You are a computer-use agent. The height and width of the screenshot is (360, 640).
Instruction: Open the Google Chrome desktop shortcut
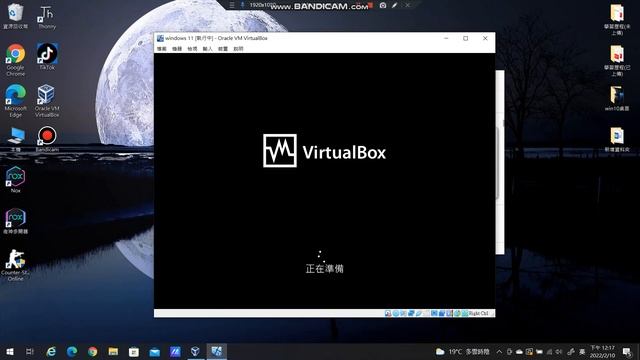[16, 60]
